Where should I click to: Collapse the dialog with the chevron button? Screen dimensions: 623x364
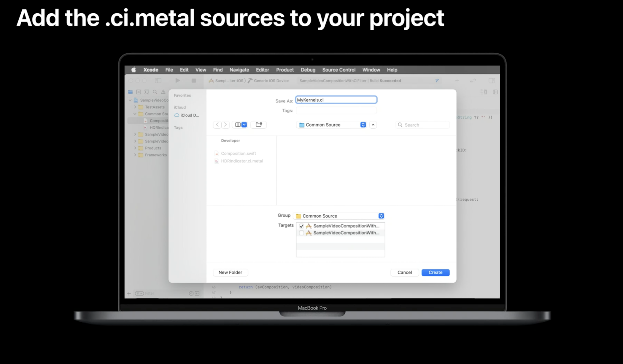pyautogui.click(x=373, y=125)
